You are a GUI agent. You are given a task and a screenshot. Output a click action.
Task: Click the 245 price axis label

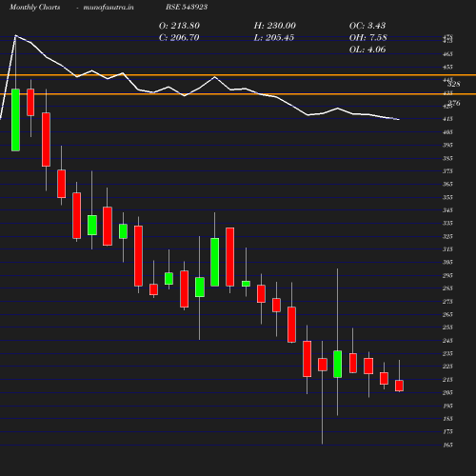click(447, 341)
